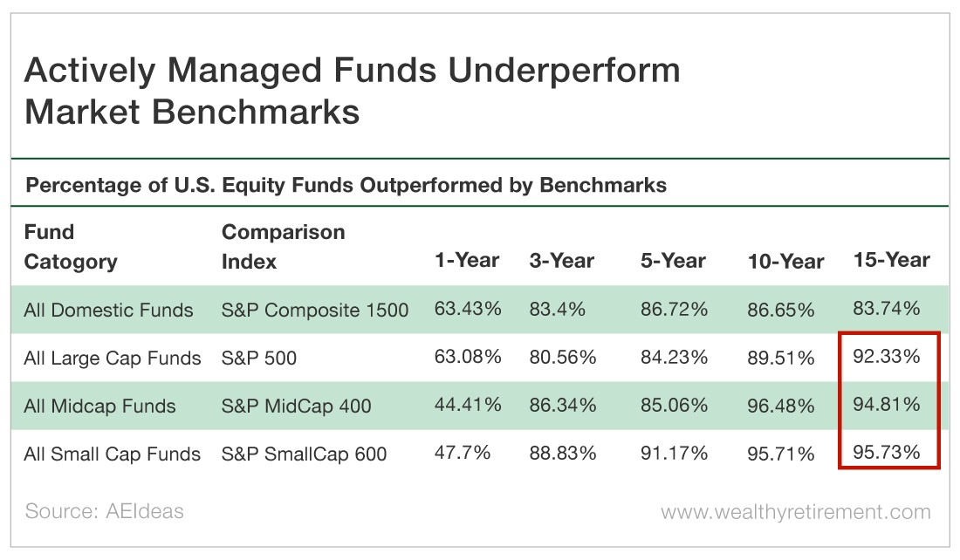The width and height of the screenshot is (960, 560).
Task: Select the 10-Year column header
Action: pos(785,262)
